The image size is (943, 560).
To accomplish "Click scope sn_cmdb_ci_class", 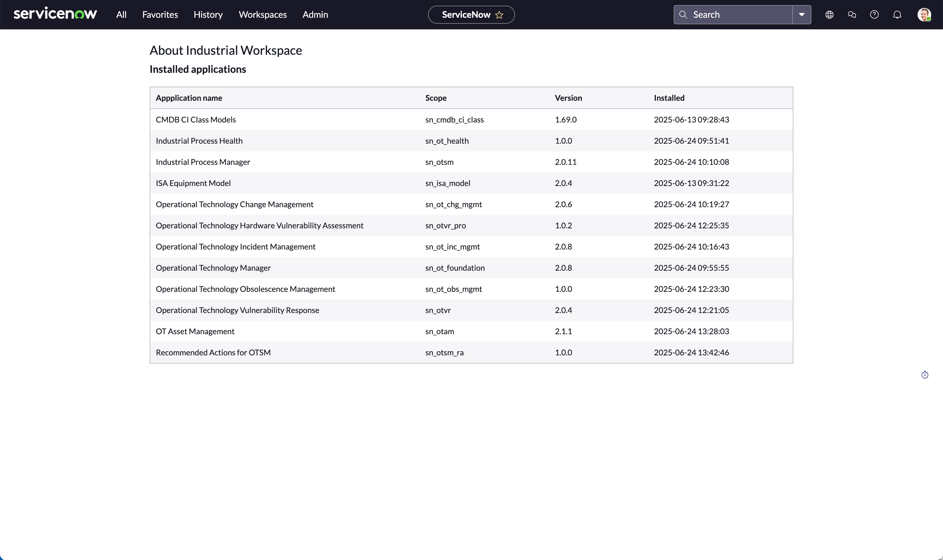I will point(454,120).
